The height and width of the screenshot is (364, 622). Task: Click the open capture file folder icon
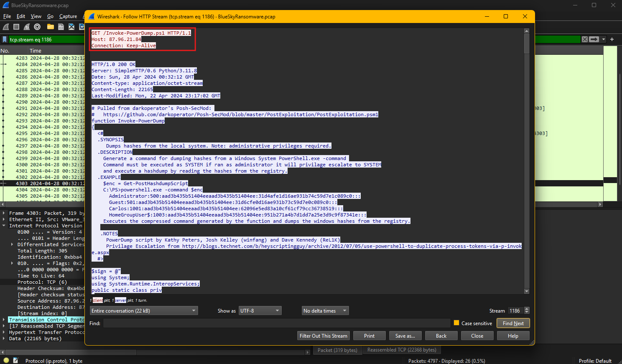51,27
